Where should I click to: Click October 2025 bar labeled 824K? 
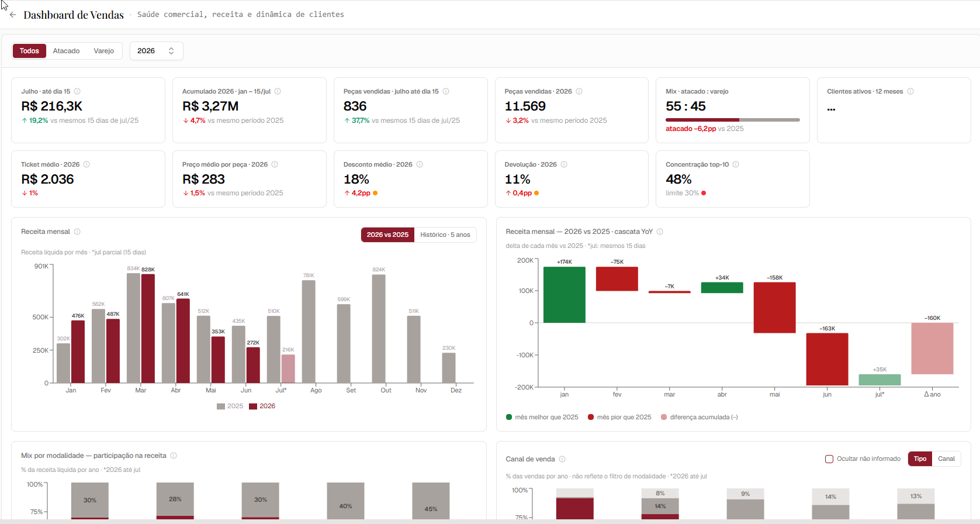[x=379, y=329]
